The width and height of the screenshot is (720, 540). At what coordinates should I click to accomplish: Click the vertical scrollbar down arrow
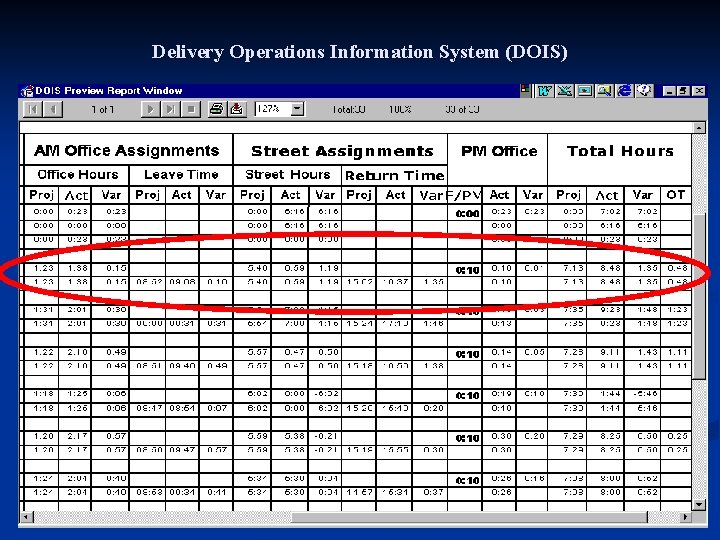click(699, 505)
